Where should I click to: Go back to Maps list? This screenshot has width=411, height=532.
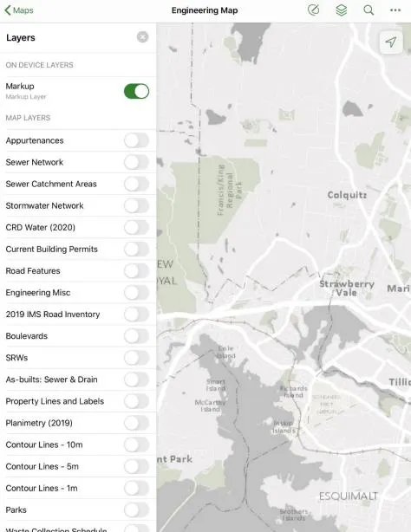coord(19,10)
